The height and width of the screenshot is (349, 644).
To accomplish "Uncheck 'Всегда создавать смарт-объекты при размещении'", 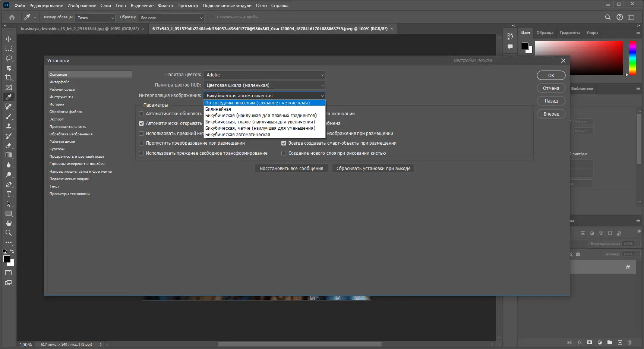I will [x=284, y=143].
